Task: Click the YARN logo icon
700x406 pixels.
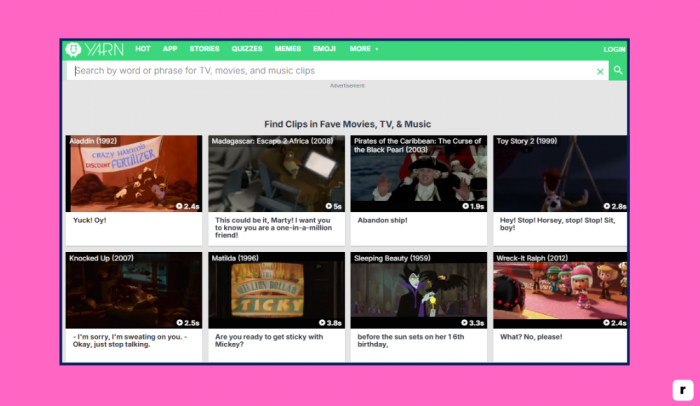Action: coord(73,49)
